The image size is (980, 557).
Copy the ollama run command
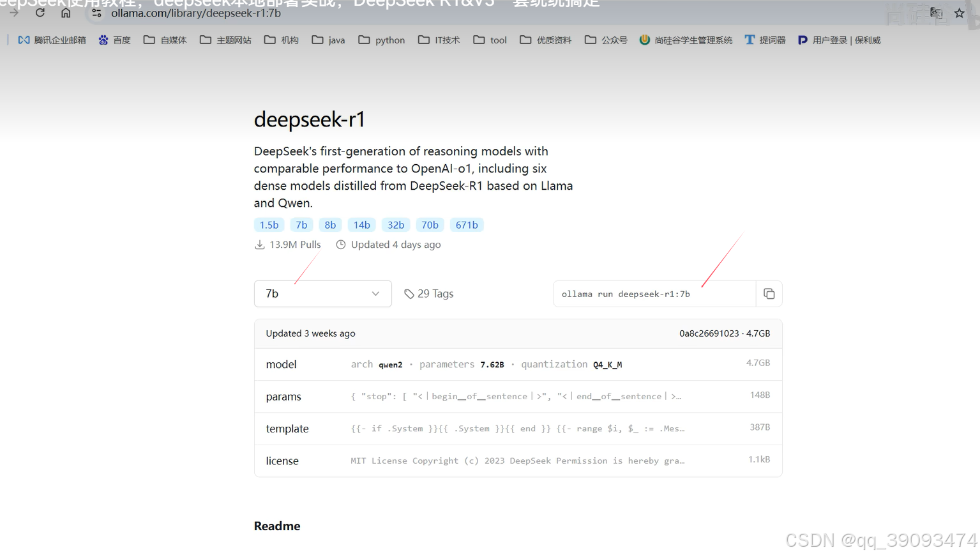[769, 294]
